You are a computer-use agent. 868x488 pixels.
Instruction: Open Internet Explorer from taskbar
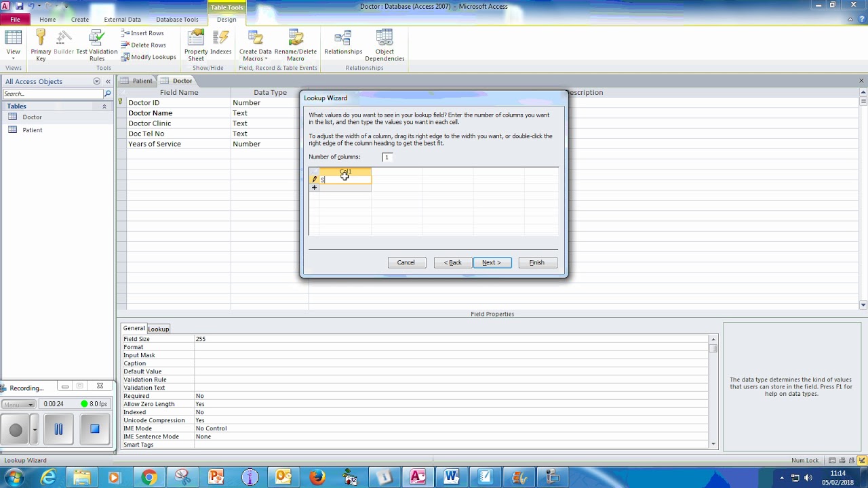49,477
